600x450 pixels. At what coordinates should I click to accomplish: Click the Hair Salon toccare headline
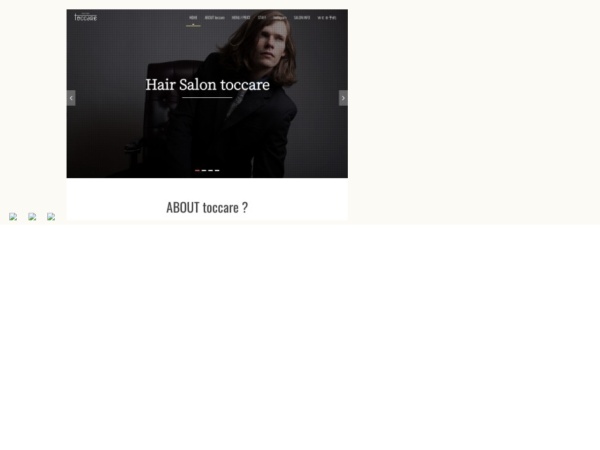207,85
